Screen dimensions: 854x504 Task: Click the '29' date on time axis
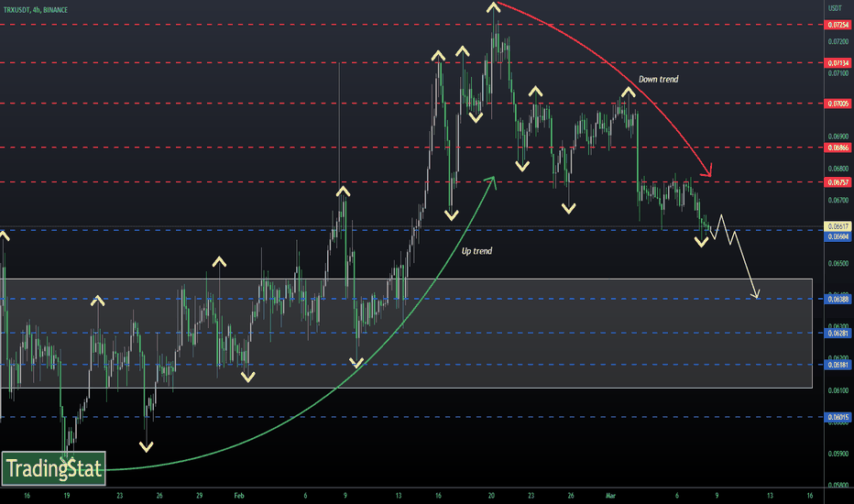click(x=200, y=495)
